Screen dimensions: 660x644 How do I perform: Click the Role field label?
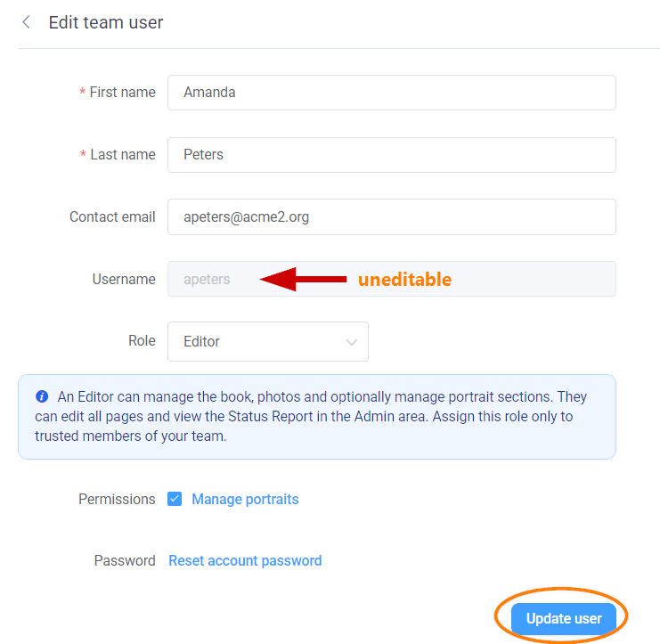tap(142, 340)
